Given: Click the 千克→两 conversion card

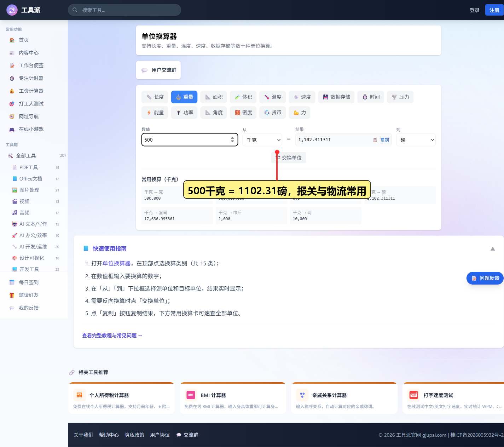Looking at the screenshot, I should [326, 216].
